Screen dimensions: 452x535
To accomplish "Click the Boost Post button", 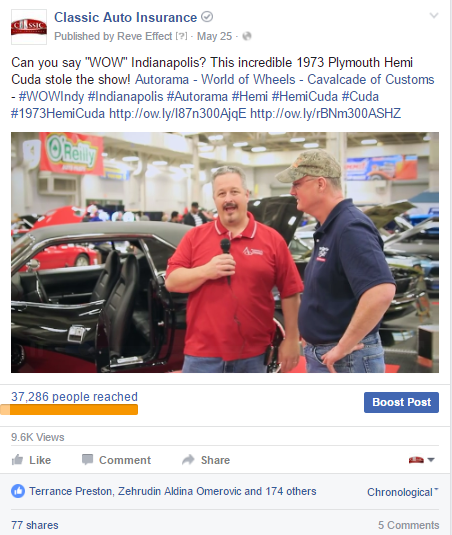I will pyautogui.click(x=401, y=402).
